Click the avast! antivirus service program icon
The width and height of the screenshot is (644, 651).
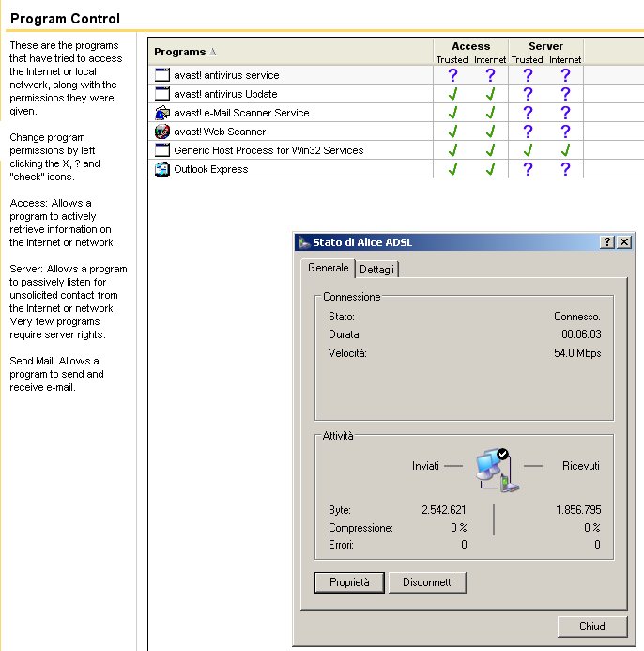coord(161,75)
